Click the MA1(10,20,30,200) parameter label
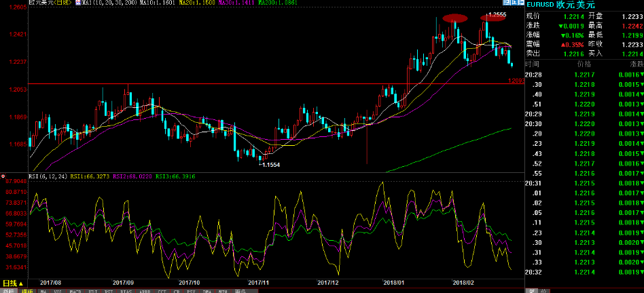644x293 pixels. click(x=109, y=3)
